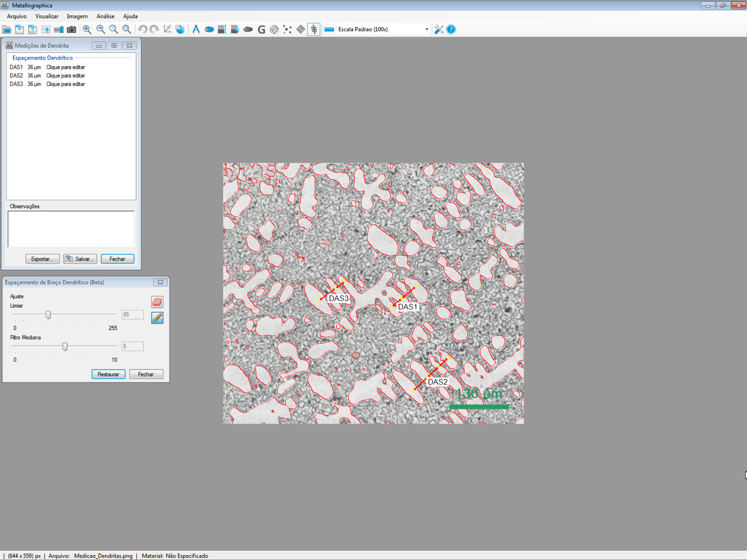The image size is (747, 560).
Task: Click the blue ellipse phase analysis icon
Action: [209, 30]
